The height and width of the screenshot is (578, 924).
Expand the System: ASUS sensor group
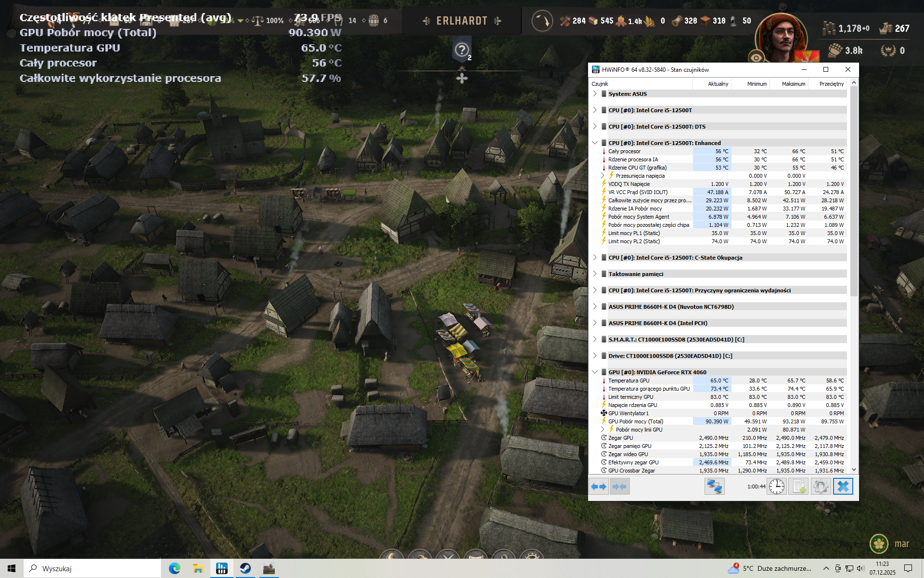coord(595,94)
